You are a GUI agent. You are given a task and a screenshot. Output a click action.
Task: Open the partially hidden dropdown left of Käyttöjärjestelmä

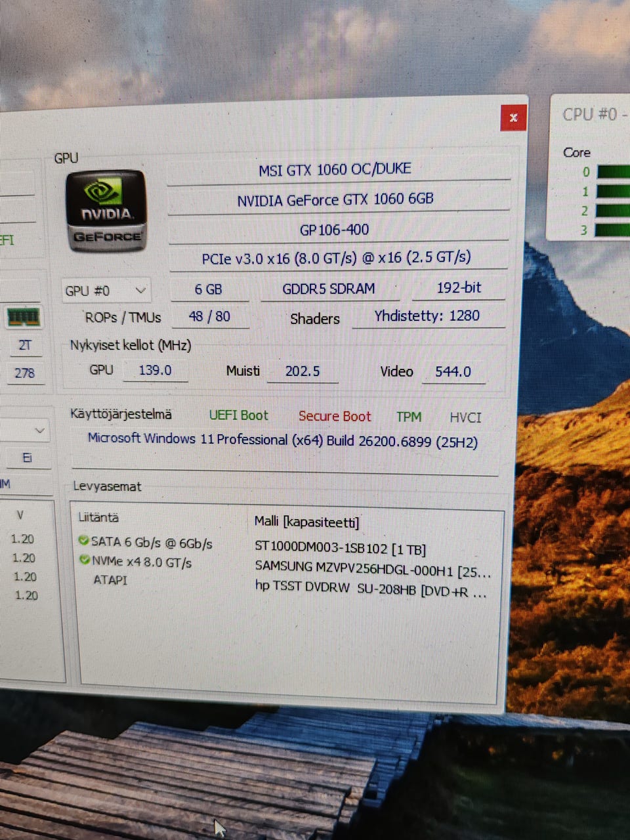coord(25,431)
